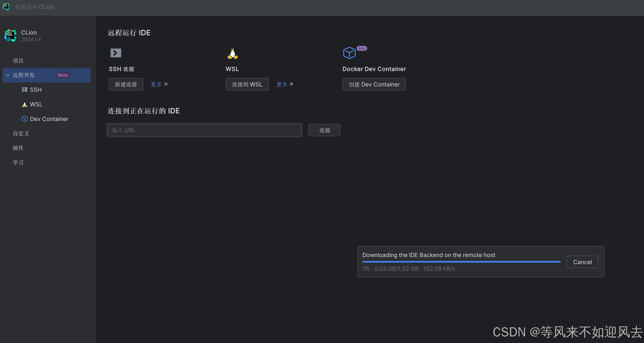Open the 项目 section
The image size is (644, 343).
(x=18, y=61)
